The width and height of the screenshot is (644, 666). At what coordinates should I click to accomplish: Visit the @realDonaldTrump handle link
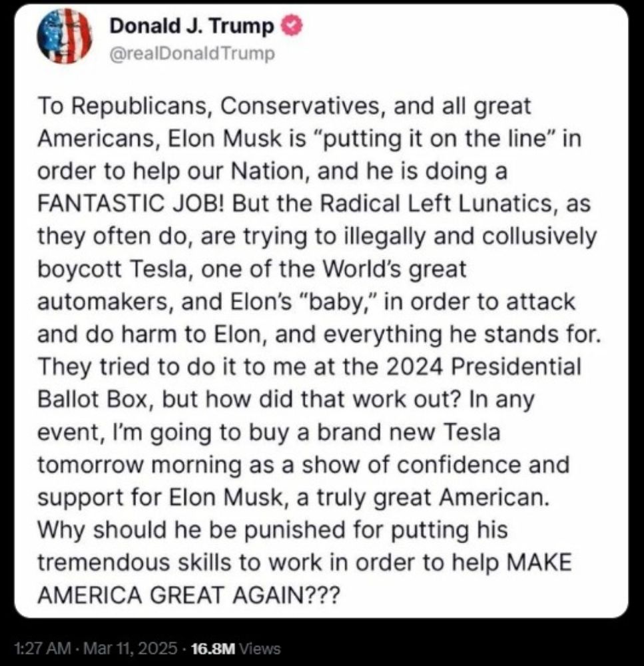[x=192, y=53]
